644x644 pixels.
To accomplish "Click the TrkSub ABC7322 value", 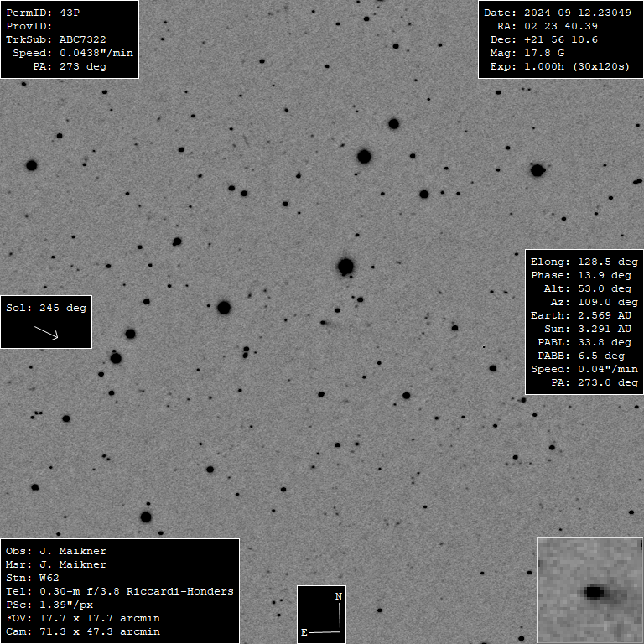I will pos(82,39).
